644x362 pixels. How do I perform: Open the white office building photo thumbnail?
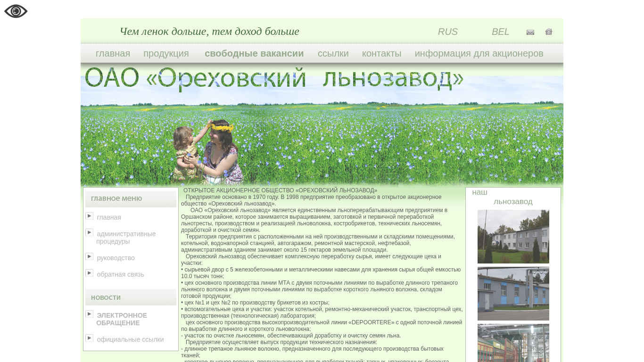(513, 237)
